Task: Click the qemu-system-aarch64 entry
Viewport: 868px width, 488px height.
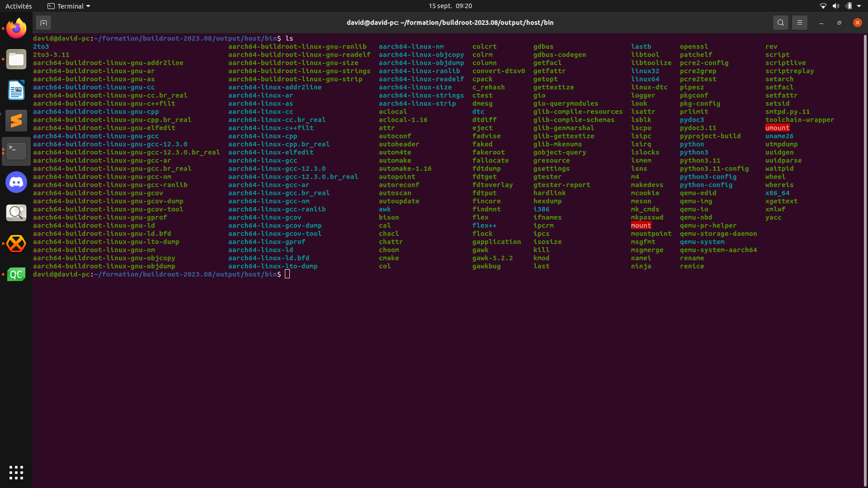Action: [718, 250]
